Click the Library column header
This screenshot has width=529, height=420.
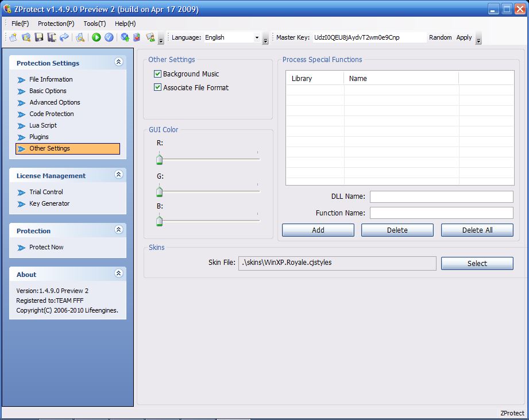coord(315,78)
